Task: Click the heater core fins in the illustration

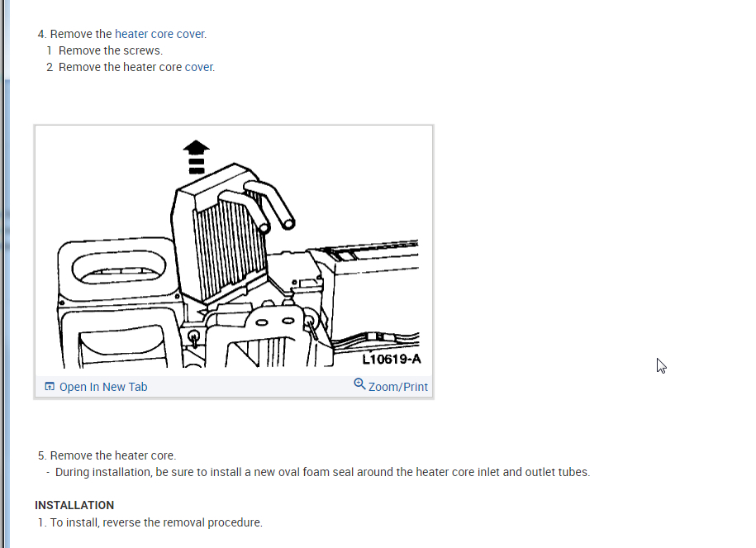Action: tap(229, 249)
